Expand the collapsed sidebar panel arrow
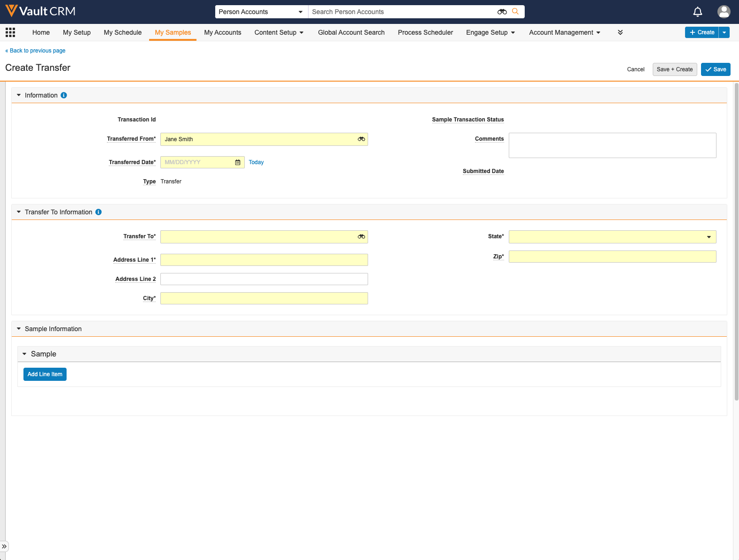739x560 pixels. pos(4,546)
